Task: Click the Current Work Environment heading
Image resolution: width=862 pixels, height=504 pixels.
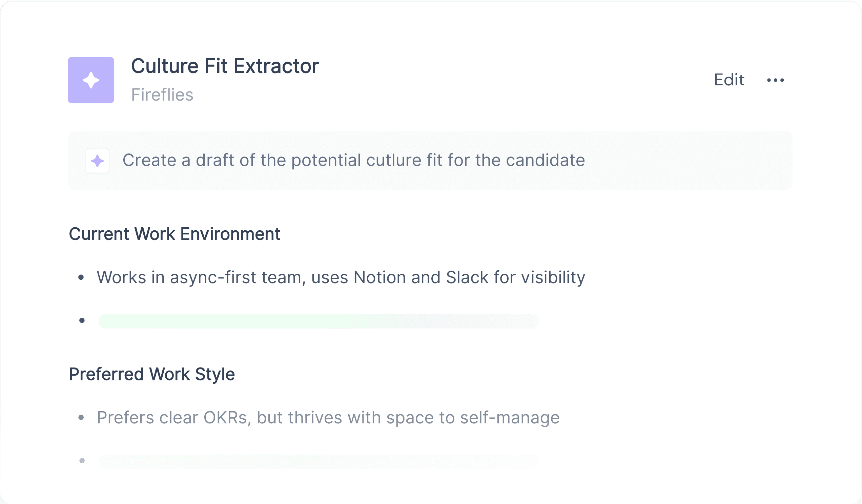Action: pos(175,234)
